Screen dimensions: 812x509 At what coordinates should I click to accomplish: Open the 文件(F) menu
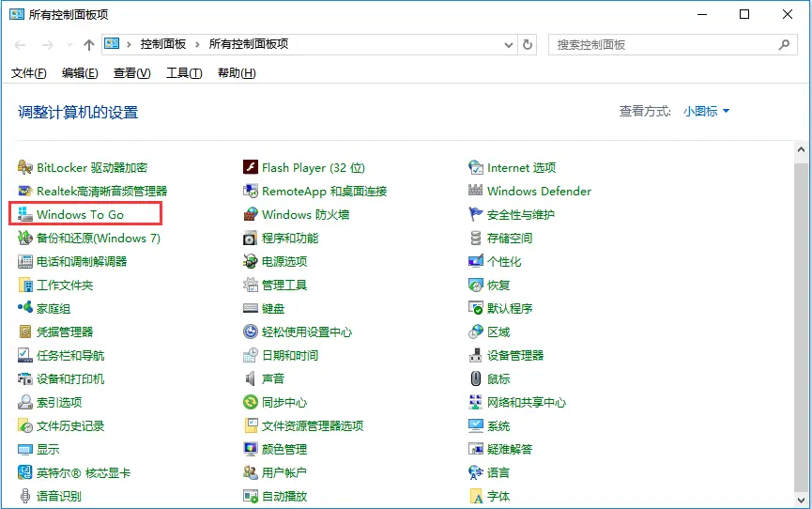tap(28, 73)
